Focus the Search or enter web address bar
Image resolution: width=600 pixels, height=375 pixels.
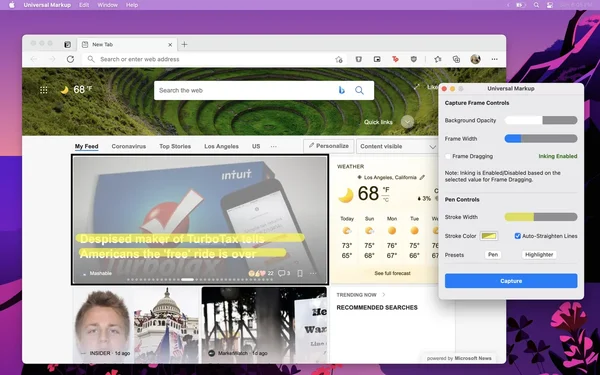[x=214, y=59]
